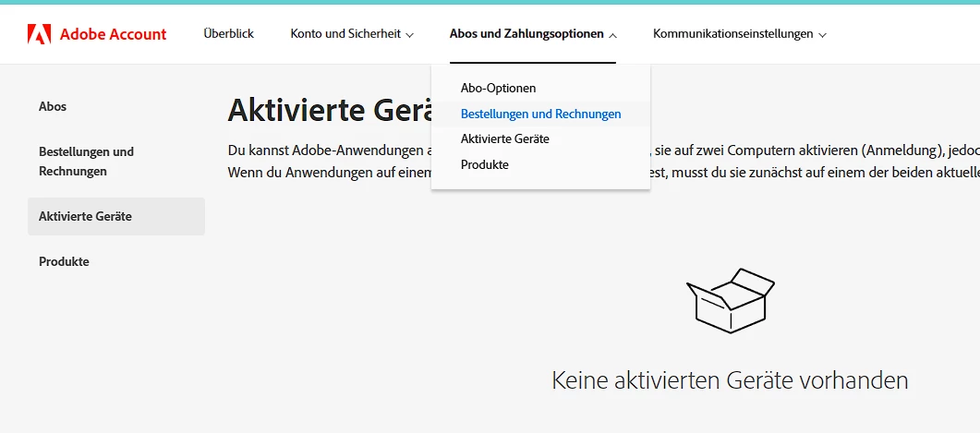This screenshot has width=980, height=433.
Task: Choose Bestellungen und Rechnungen in dropdown menu
Action: tap(540, 114)
